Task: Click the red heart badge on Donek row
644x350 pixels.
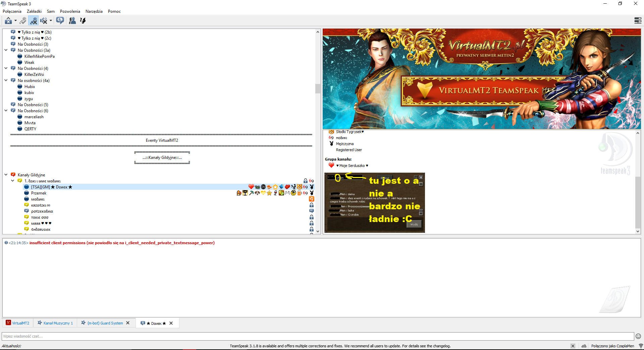Action: click(251, 187)
